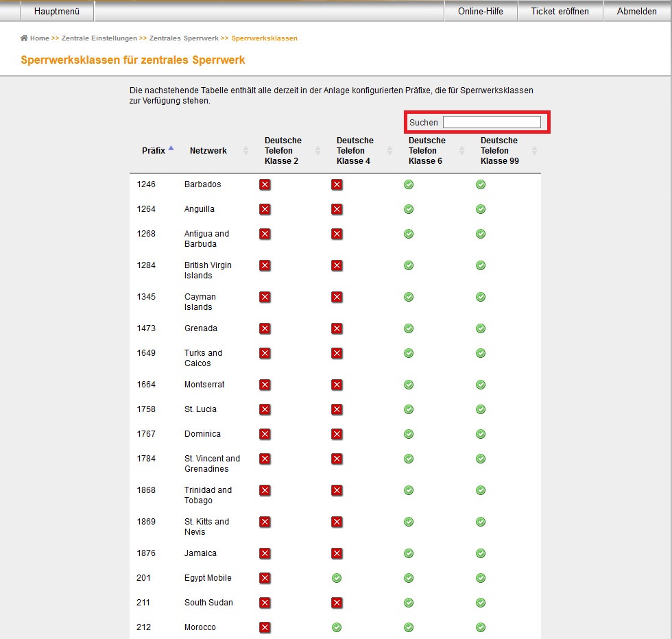Toggle Klasse 99 check for Cayman Islands

point(481,298)
